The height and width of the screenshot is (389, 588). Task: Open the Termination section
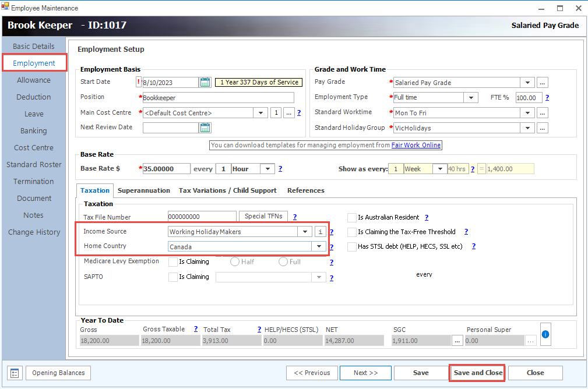[x=34, y=181]
